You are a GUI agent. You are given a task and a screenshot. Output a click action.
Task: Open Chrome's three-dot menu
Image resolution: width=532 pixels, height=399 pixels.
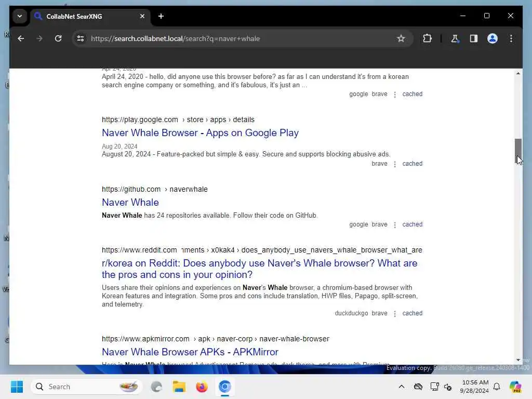(511, 38)
